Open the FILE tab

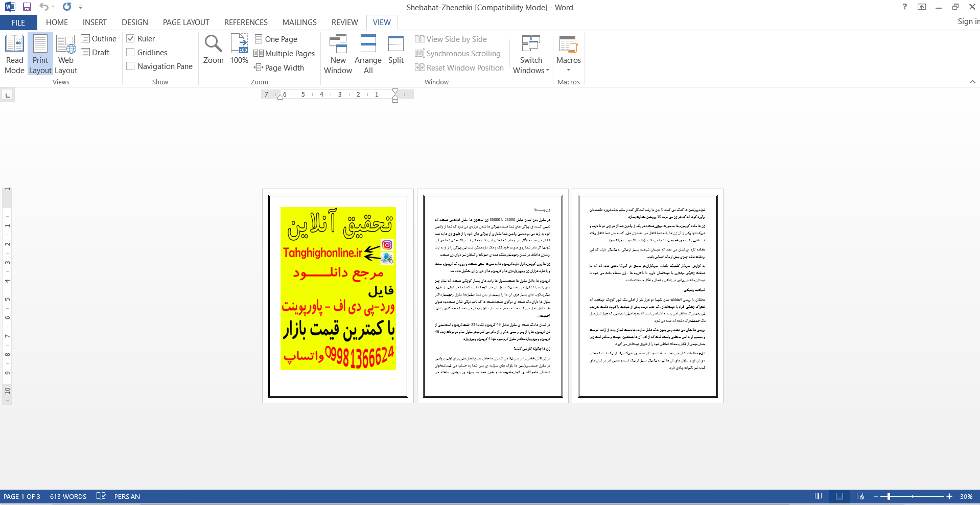click(x=18, y=22)
